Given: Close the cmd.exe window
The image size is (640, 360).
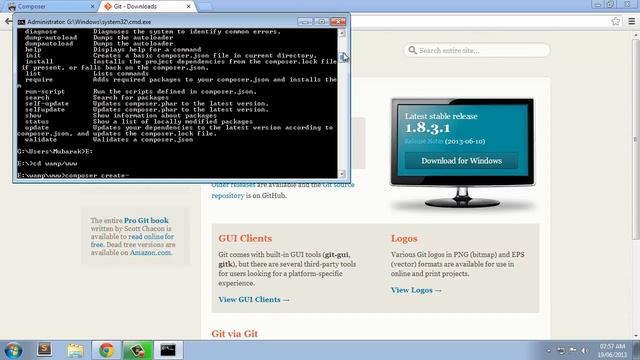Looking at the screenshot, I should [338, 22].
